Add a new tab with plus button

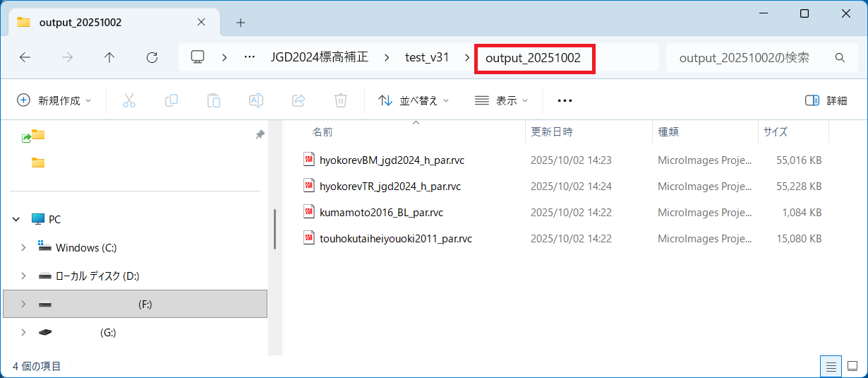click(241, 23)
